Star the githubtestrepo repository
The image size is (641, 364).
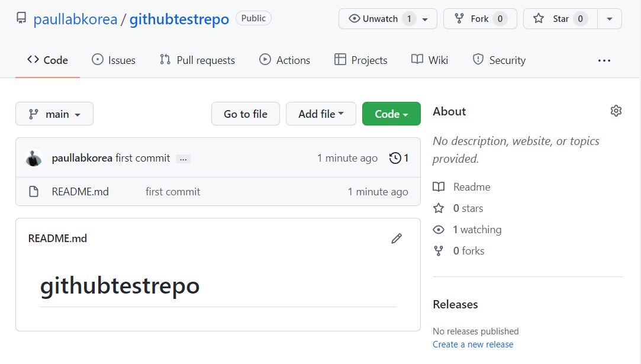click(560, 19)
